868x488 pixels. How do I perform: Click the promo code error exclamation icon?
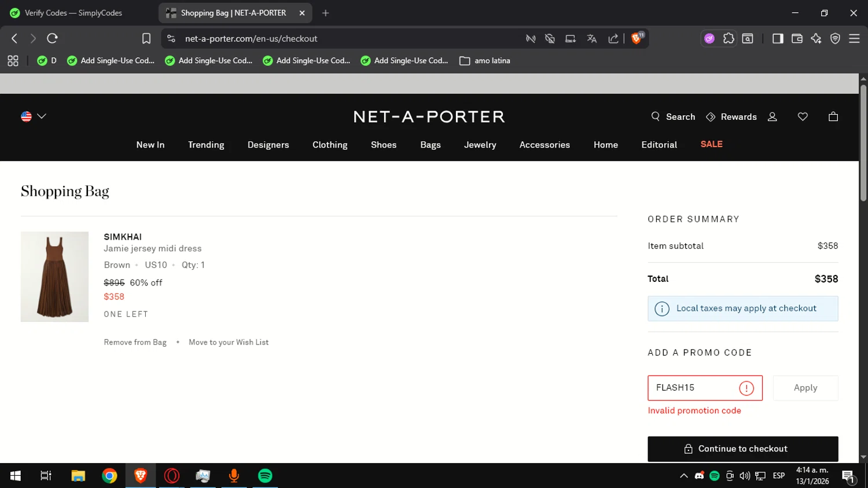click(746, 388)
